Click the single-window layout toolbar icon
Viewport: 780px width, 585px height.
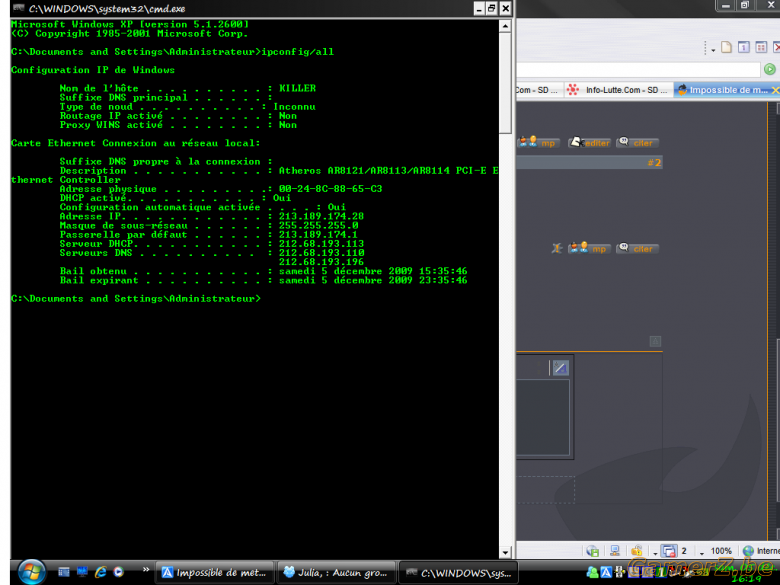[744, 47]
